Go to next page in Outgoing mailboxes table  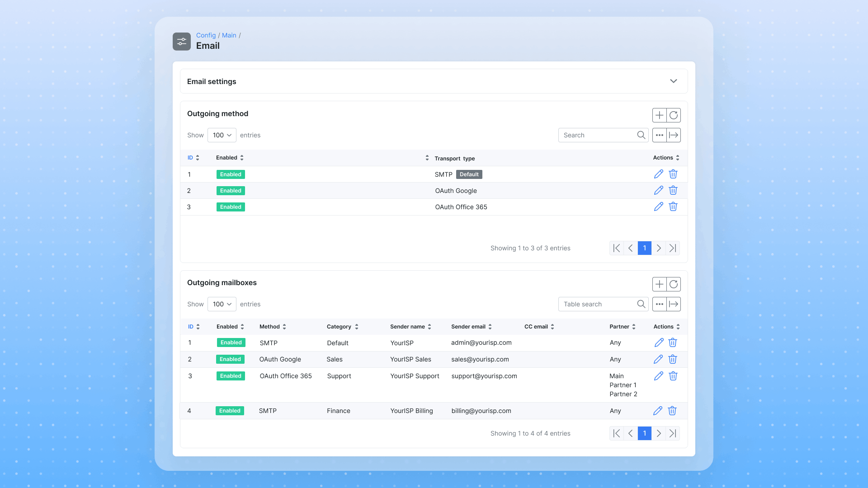click(x=659, y=433)
